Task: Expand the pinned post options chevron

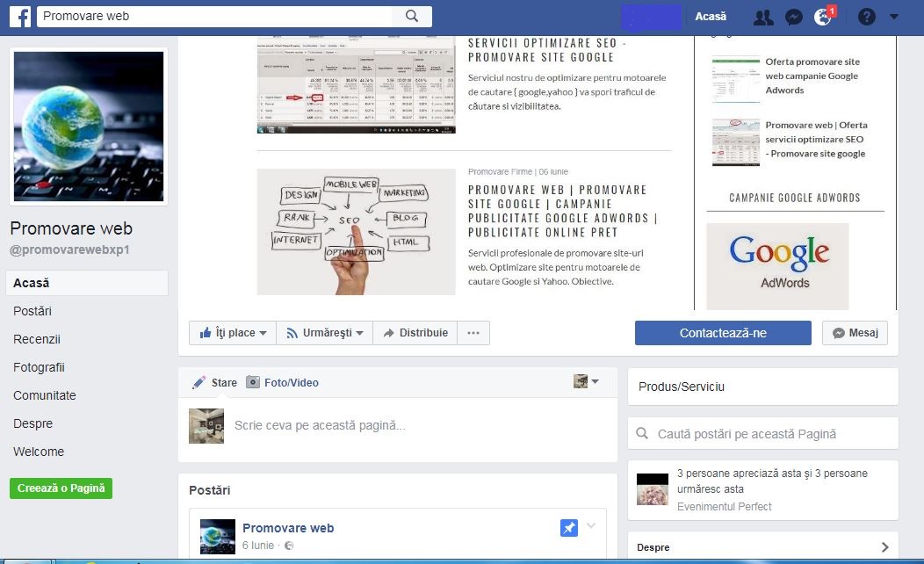Action: [x=591, y=525]
